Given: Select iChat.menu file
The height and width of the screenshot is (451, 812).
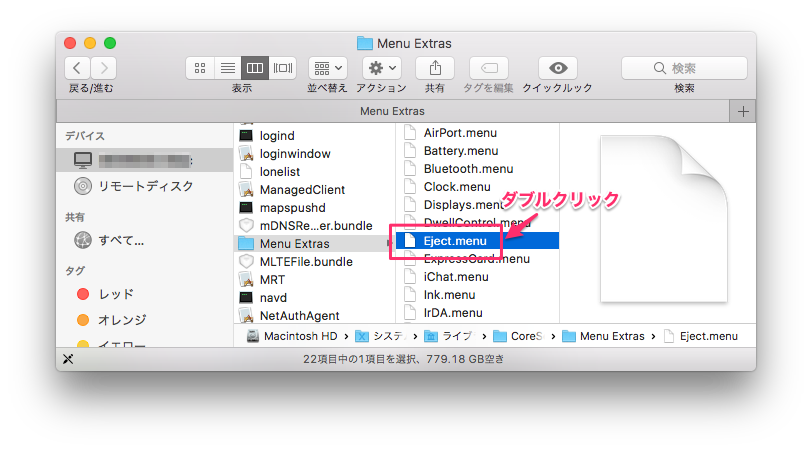Looking at the screenshot, I should pyautogui.click(x=477, y=277).
